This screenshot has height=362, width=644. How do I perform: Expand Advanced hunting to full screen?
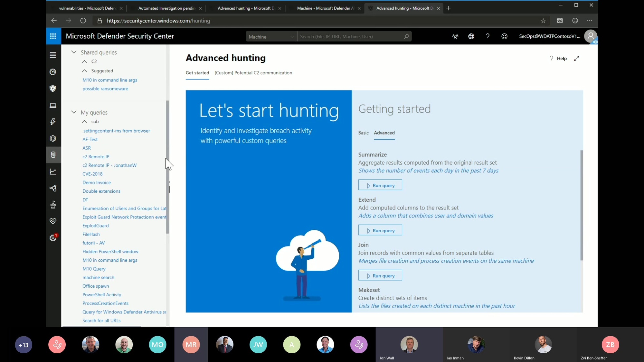point(576,58)
